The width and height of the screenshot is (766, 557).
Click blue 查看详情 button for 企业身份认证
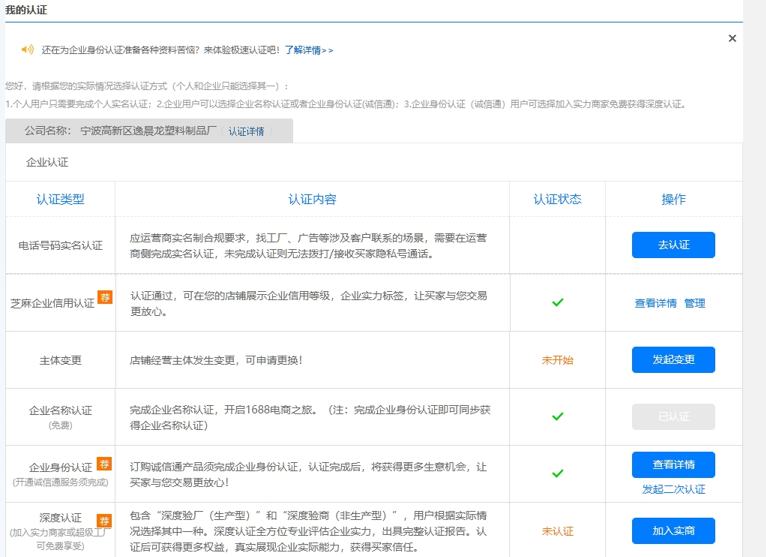tap(673, 465)
